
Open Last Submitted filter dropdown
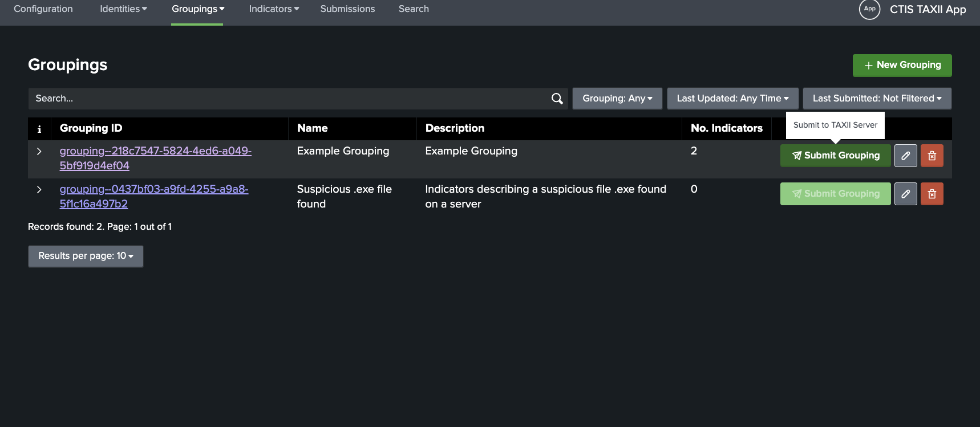point(877,99)
